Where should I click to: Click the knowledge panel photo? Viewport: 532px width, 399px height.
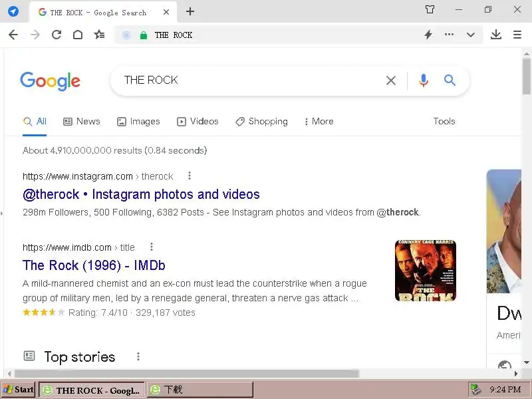(x=504, y=231)
